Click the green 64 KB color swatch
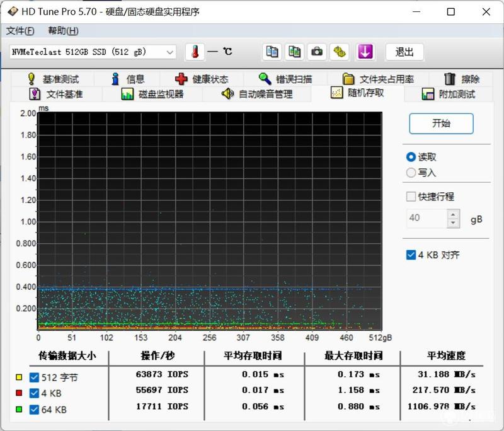 (x=19, y=409)
